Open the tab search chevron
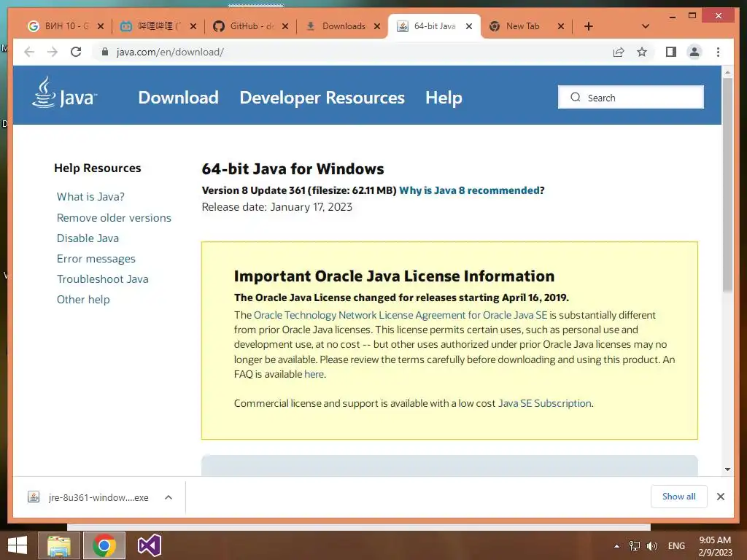 coord(646,26)
